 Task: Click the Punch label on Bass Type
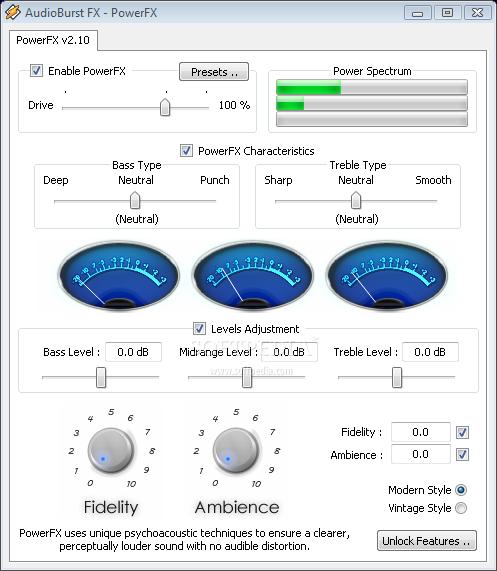215,180
